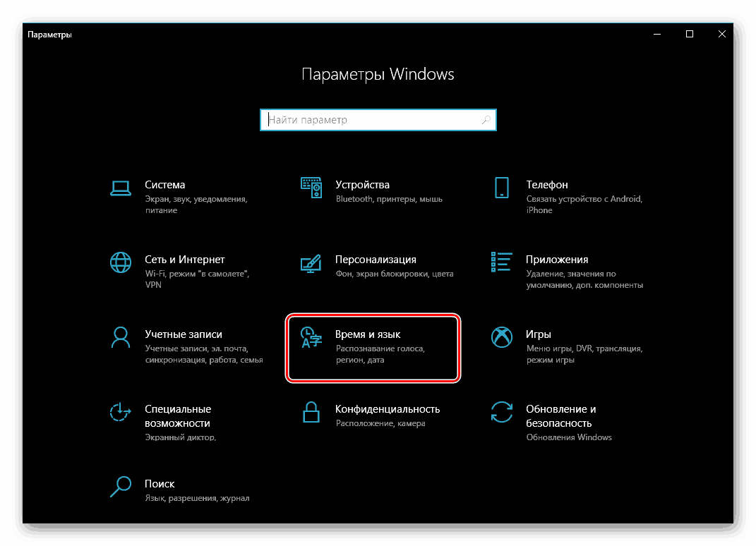This screenshot has height=546, width=756.
Task: Click the Поиск magnifier category icon
Action: pos(121,487)
